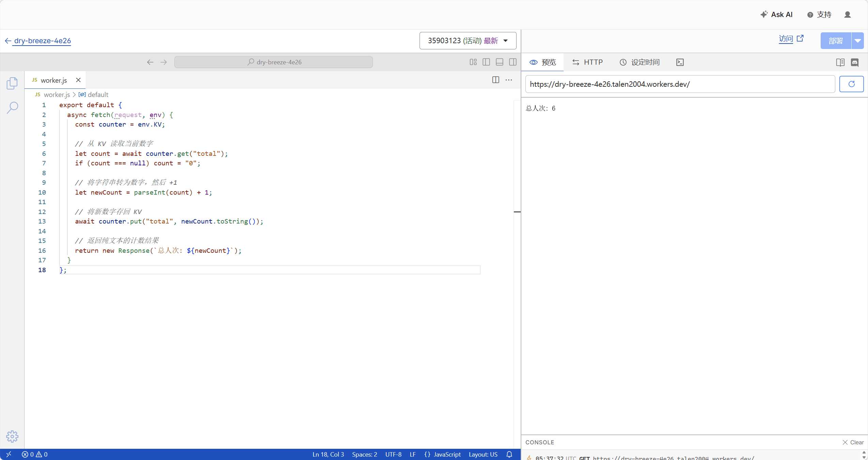
Task: Clear the console output
Action: (x=853, y=442)
